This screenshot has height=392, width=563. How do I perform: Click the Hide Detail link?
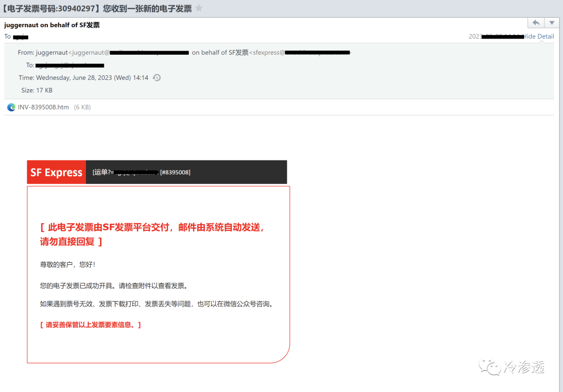[x=538, y=36]
